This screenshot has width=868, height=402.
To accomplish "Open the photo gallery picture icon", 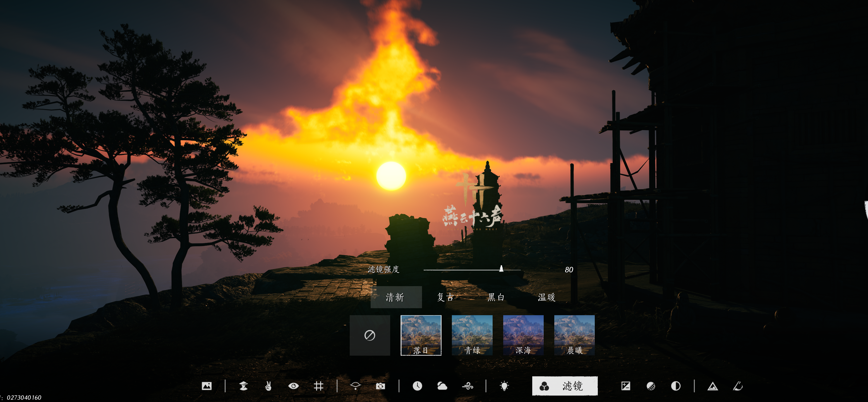I will [207, 386].
